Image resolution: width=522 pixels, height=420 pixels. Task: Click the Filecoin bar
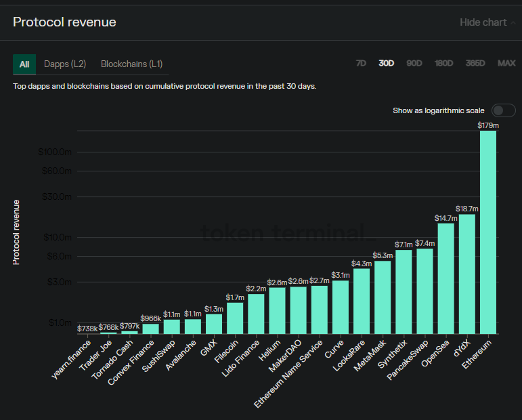click(x=235, y=318)
